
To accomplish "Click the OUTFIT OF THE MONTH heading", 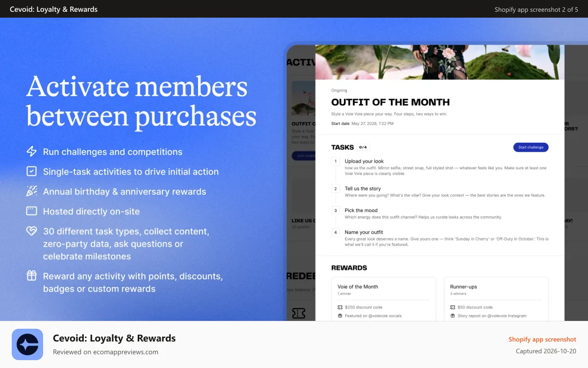I will point(391,102).
